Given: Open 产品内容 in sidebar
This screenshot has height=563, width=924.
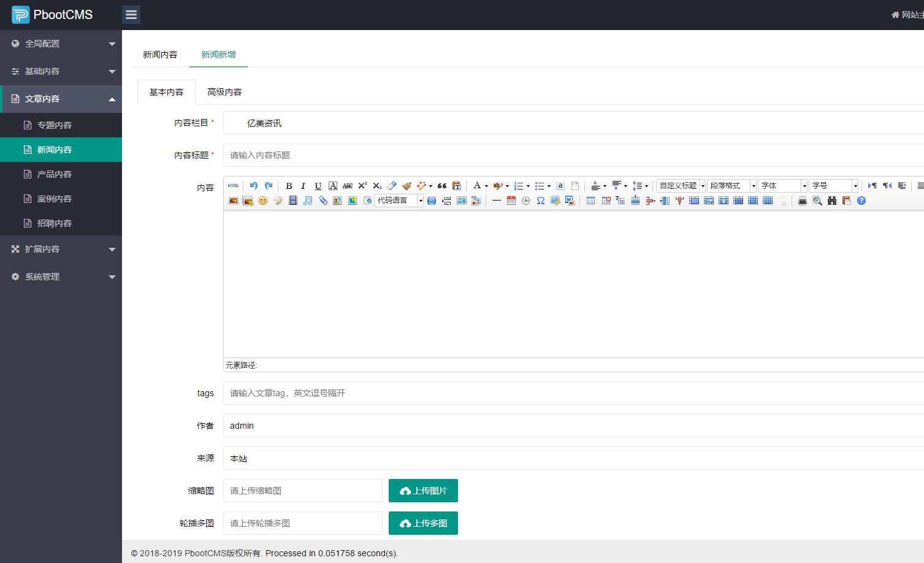Looking at the screenshot, I should pos(61,174).
